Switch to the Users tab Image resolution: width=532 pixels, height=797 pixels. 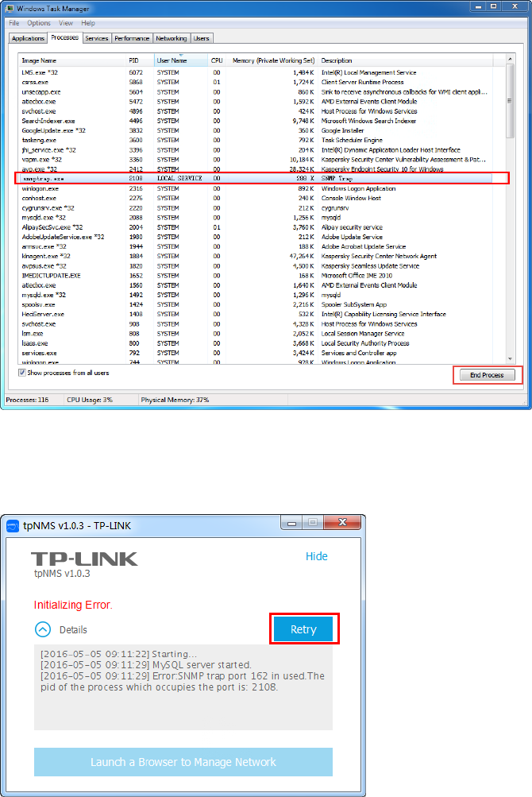point(201,38)
